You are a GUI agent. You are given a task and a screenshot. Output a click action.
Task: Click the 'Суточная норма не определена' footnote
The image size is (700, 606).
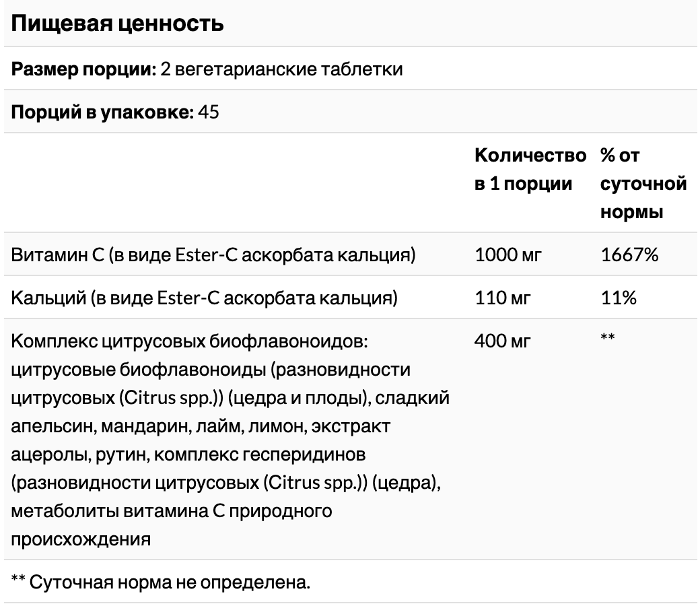tap(160, 582)
